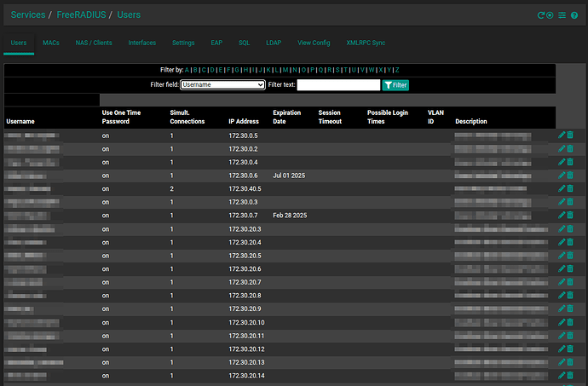This screenshot has width=588, height=386.
Task: Delete user with IP 172.30.20.8
Action: pyautogui.click(x=570, y=295)
